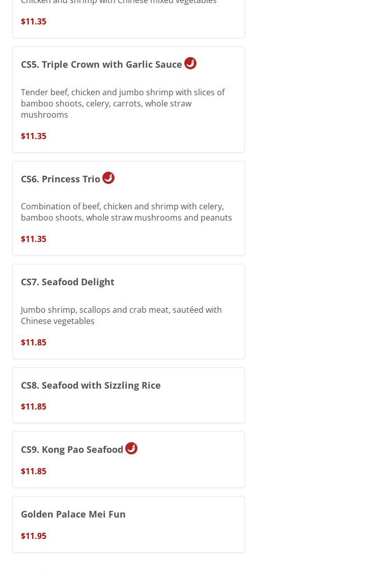Choose CS8. Seafood with Sizzling Rice

coord(91,385)
